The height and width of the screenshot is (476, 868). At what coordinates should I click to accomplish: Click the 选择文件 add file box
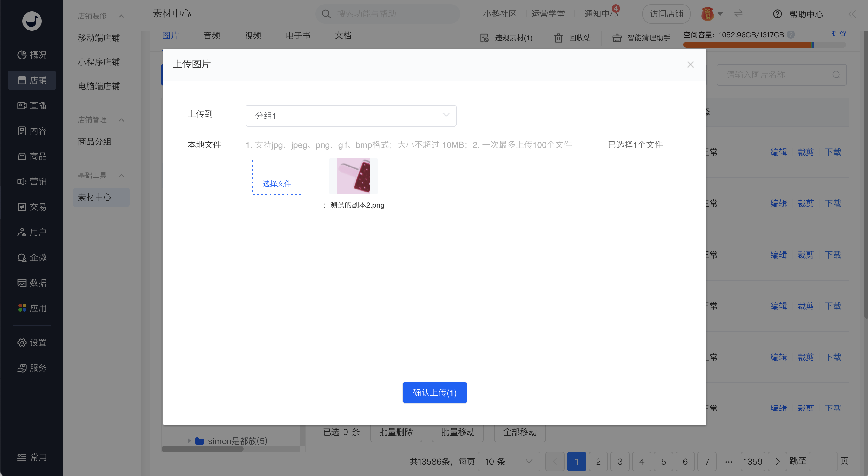coord(277,176)
